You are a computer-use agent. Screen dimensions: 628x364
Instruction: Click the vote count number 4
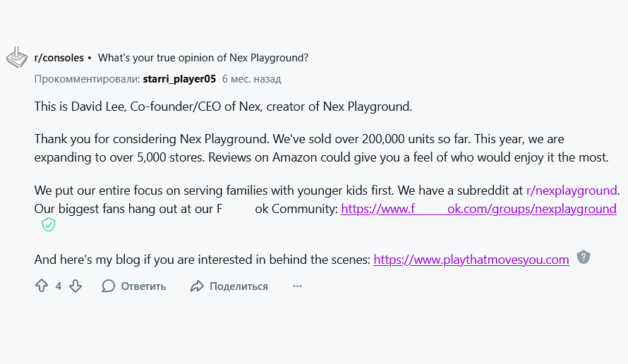59,286
